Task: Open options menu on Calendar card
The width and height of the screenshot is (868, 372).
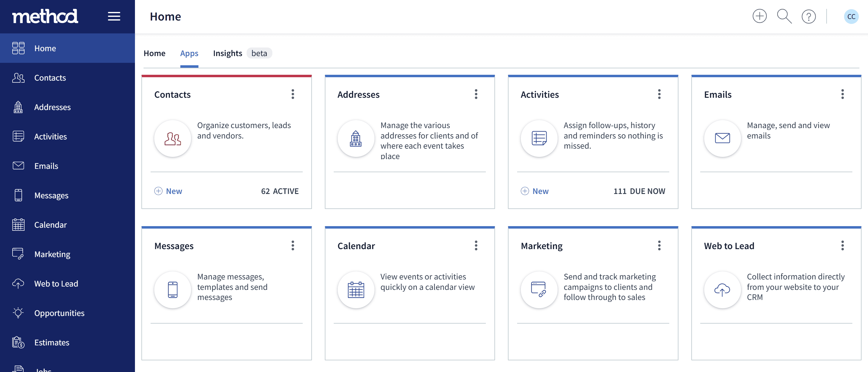Action: point(476,246)
